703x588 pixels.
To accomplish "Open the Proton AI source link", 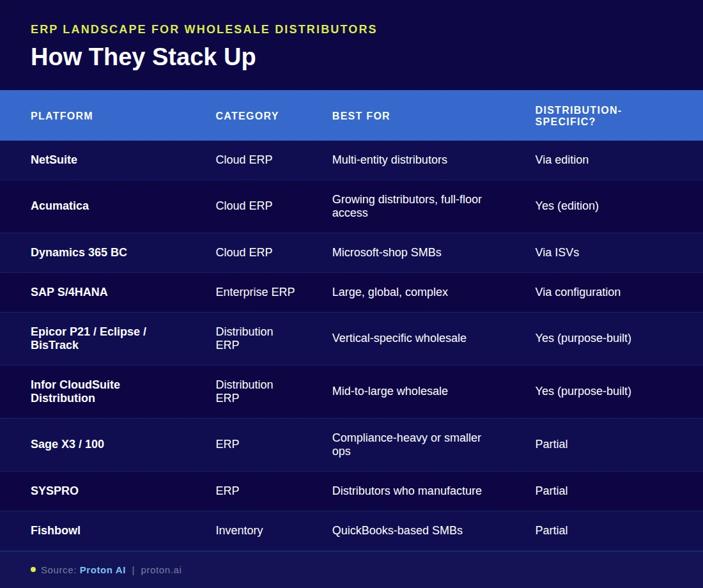I will click(x=103, y=570).
